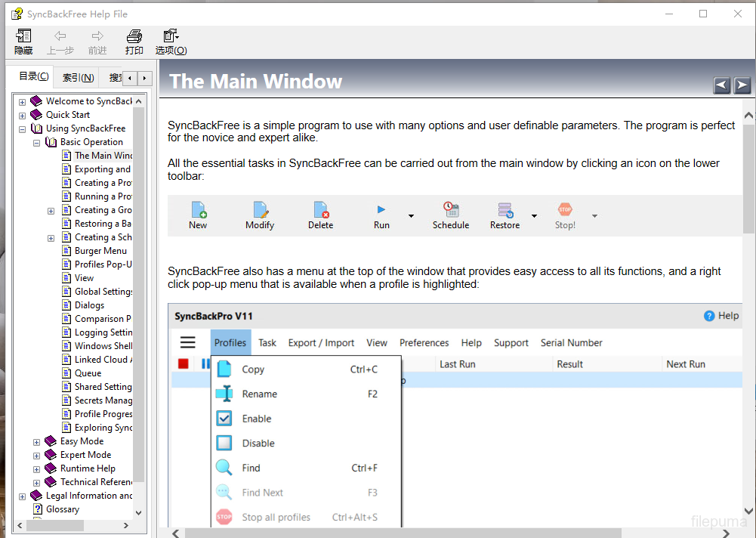Open the Glossary topic
The height and width of the screenshot is (538, 756).
click(x=63, y=509)
